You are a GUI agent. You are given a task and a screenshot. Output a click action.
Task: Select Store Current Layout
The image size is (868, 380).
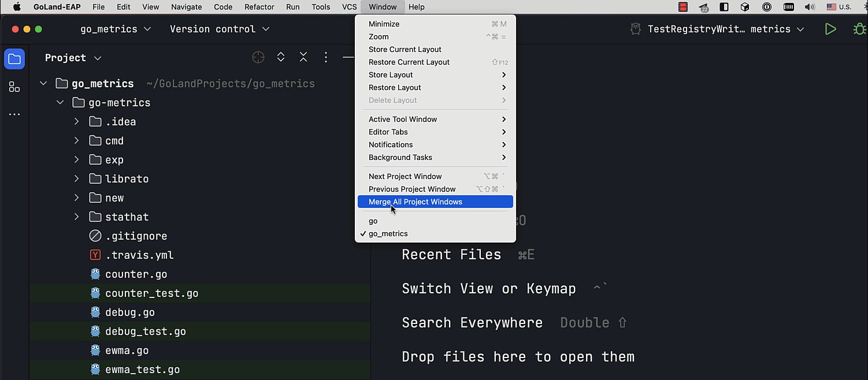coord(405,49)
